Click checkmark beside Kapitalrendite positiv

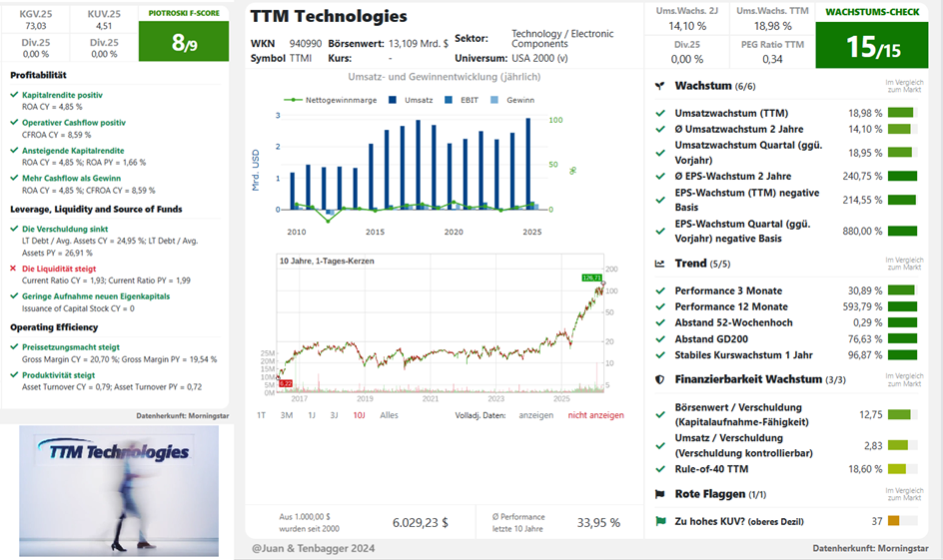point(14,95)
